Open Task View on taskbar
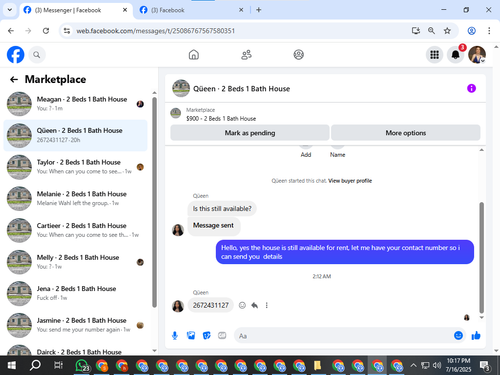Viewport: 500px width, 375px height. coord(58,366)
